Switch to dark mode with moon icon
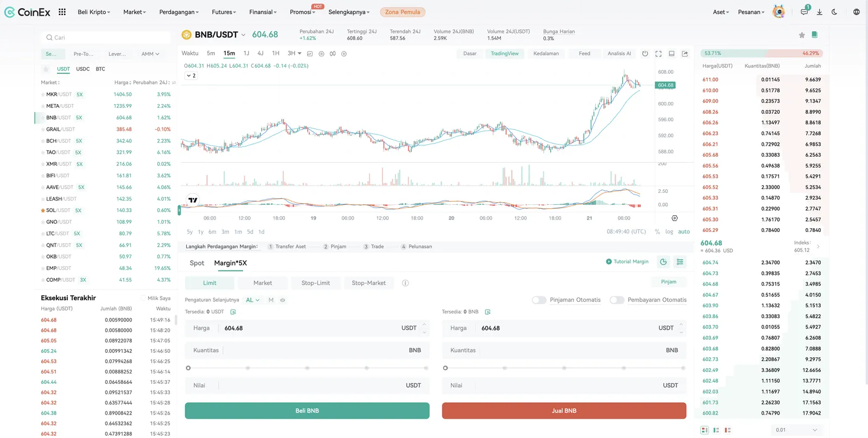 tap(834, 12)
